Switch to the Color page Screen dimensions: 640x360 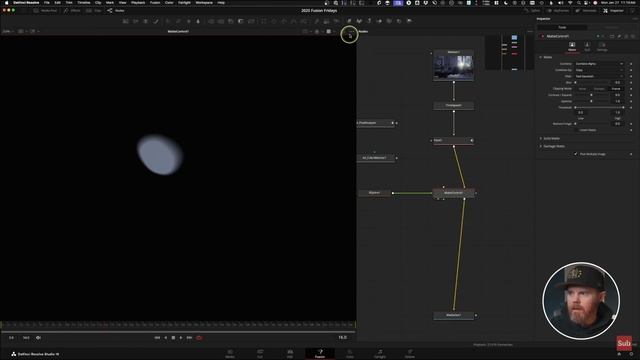coord(350,353)
